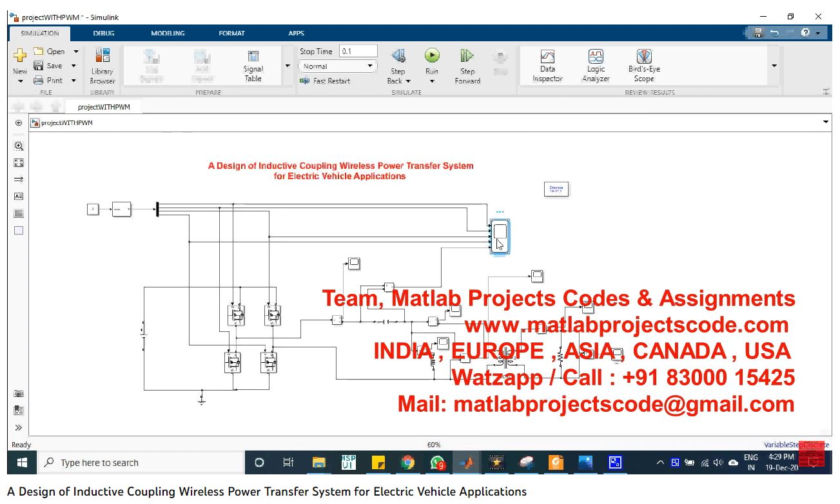Viewport: 840px width, 504px height.
Task: Open Bird's-Eye Scope
Action: pos(644,66)
